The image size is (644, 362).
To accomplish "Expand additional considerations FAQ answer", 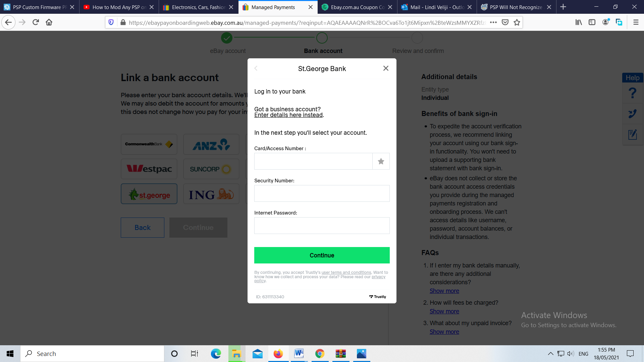I will [x=444, y=290].
